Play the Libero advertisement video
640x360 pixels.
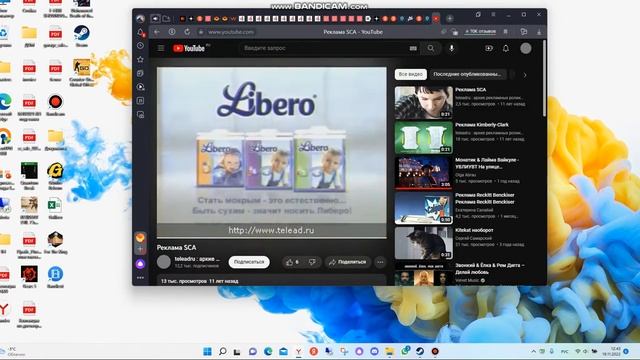coord(271,151)
